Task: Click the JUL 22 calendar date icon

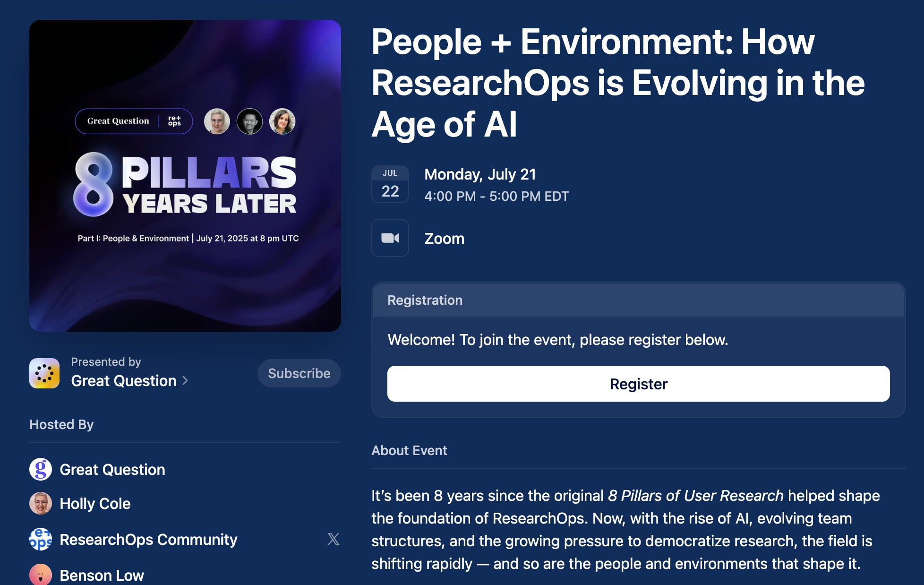Action: click(x=390, y=184)
